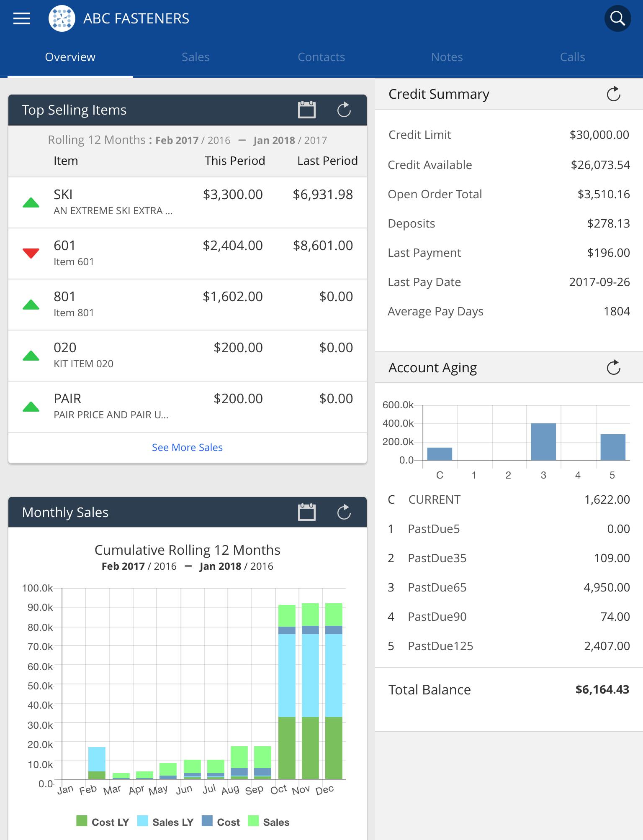
Task: Click the ABC Fasteners company logo
Action: (x=62, y=18)
